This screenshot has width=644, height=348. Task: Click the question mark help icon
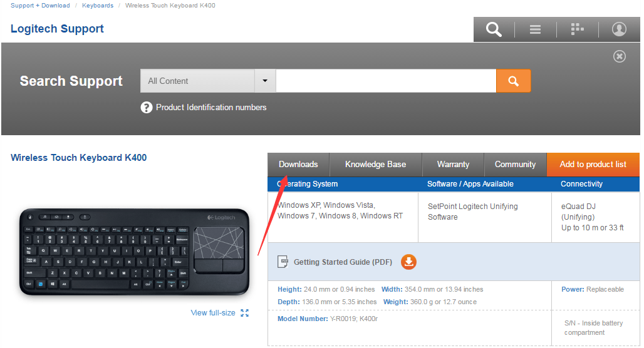coord(147,108)
